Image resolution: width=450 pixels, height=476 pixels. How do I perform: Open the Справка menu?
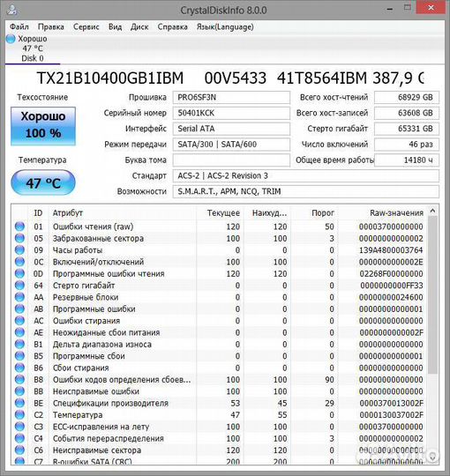coord(172,26)
